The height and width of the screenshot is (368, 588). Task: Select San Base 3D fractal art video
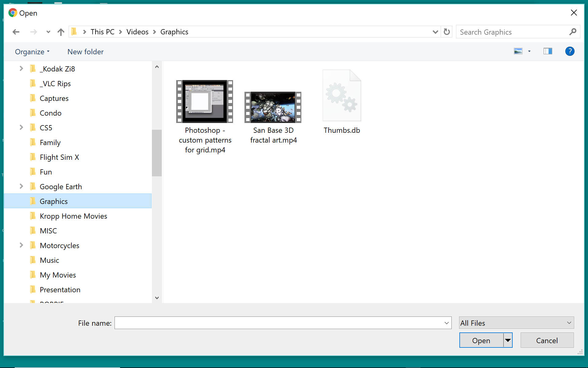[x=273, y=107]
